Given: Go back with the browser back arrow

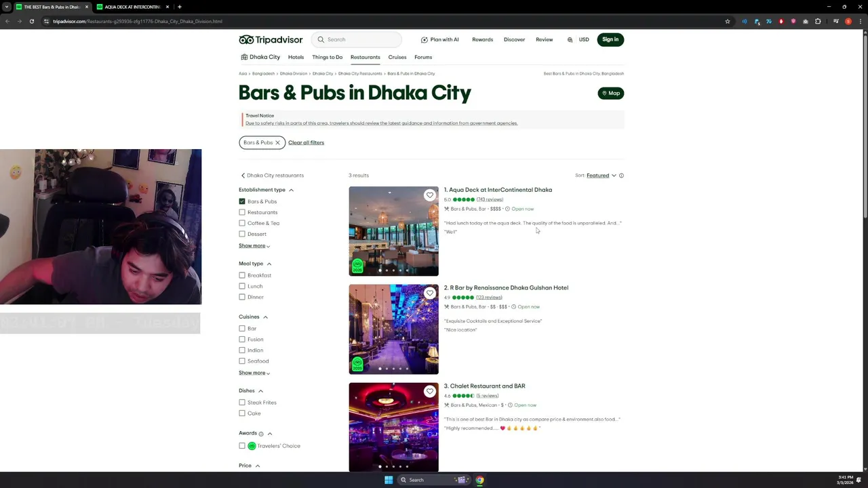Looking at the screenshot, I should (x=7, y=21).
